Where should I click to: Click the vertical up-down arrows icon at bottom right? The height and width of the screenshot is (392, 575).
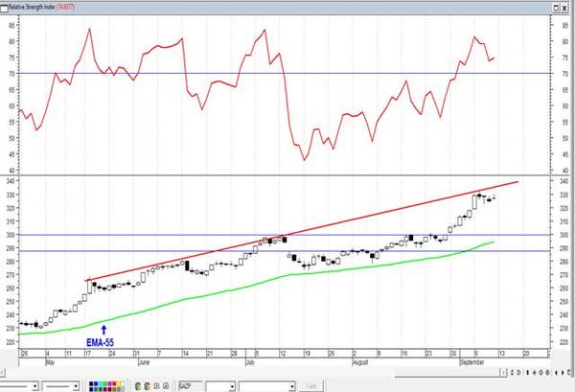tap(528, 373)
